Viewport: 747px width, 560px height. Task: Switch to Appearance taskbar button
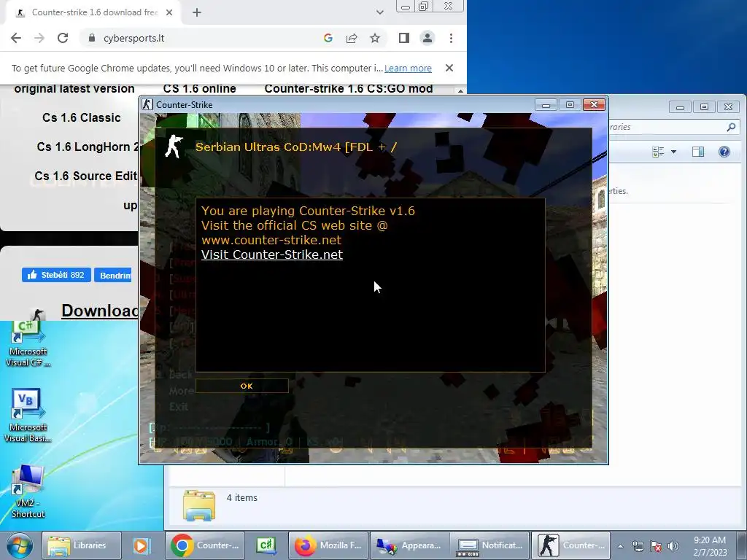tap(410, 545)
